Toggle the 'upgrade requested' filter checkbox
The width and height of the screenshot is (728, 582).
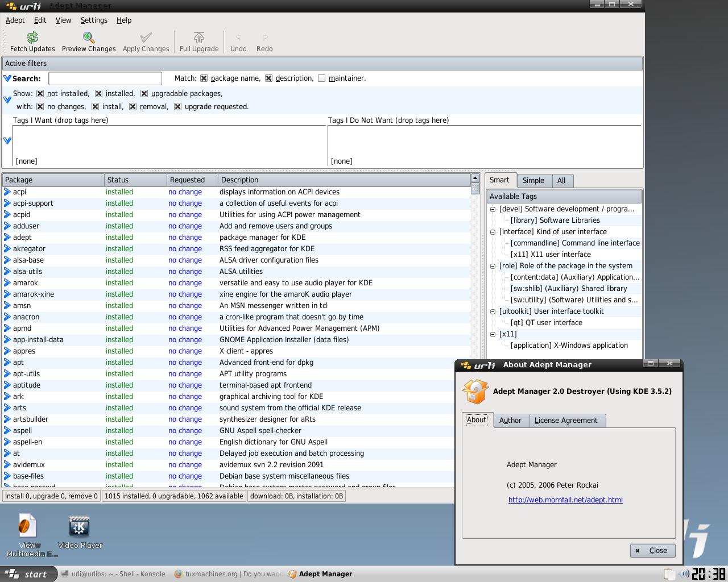pos(178,107)
